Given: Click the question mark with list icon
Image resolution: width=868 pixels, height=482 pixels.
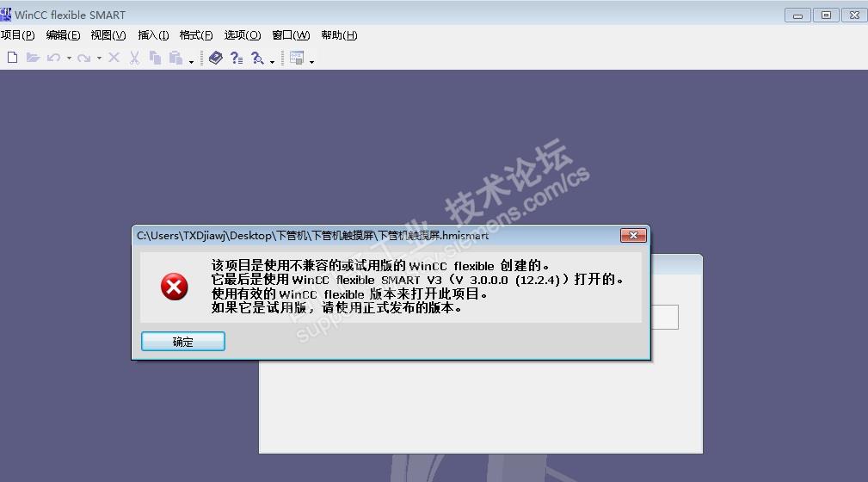Looking at the screenshot, I should tap(237, 58).
